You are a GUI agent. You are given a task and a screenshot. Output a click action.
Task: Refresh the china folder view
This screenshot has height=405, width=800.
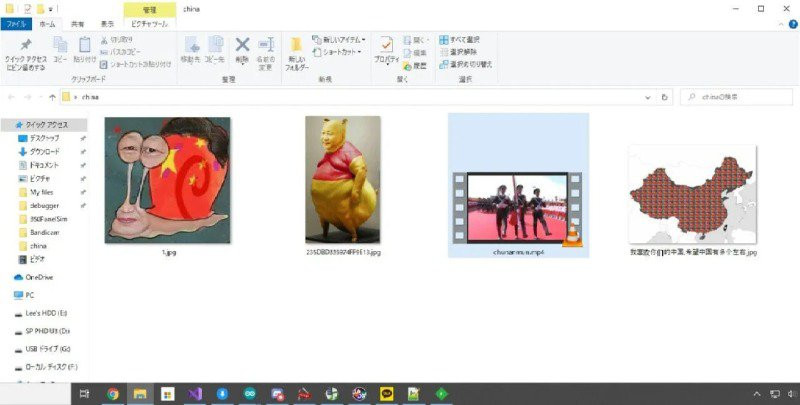coord(666,97)
